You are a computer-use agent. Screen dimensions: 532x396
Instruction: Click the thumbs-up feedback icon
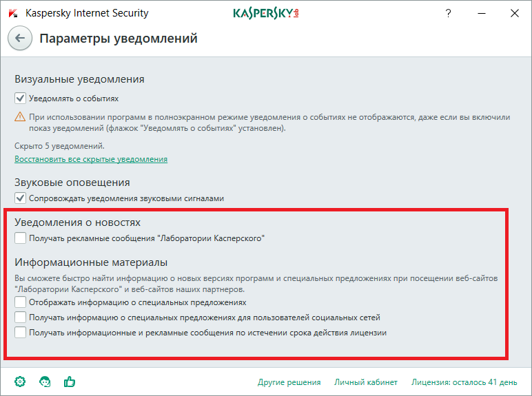[x=70, y=382]
